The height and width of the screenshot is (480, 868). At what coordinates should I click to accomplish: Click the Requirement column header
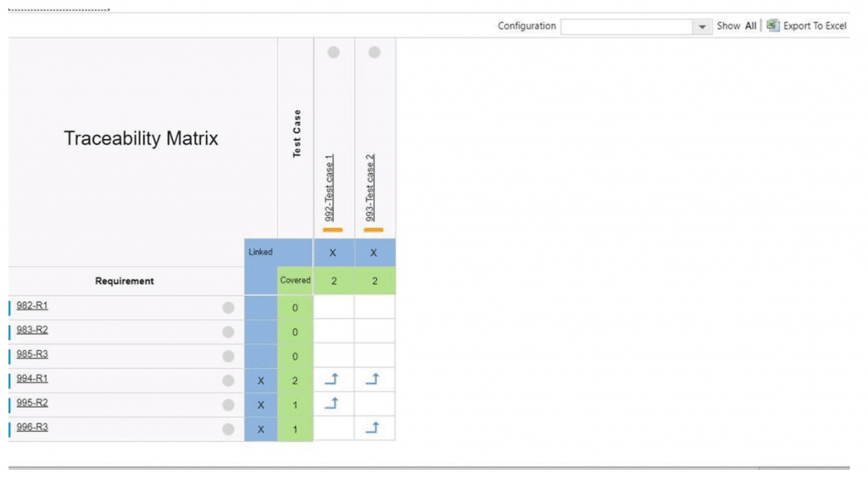coord(125,282)
